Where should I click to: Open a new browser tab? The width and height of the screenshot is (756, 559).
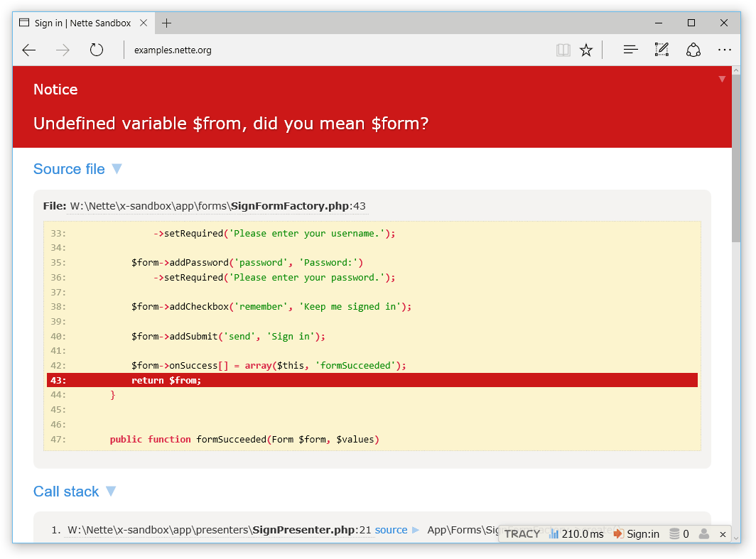[x=166, y=23]
